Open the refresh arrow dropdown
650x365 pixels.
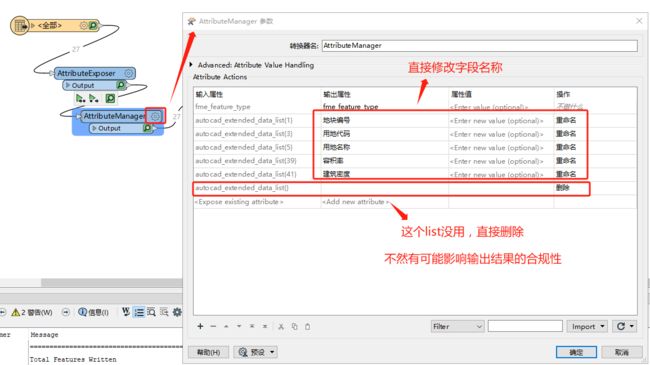tap(625, 326)
